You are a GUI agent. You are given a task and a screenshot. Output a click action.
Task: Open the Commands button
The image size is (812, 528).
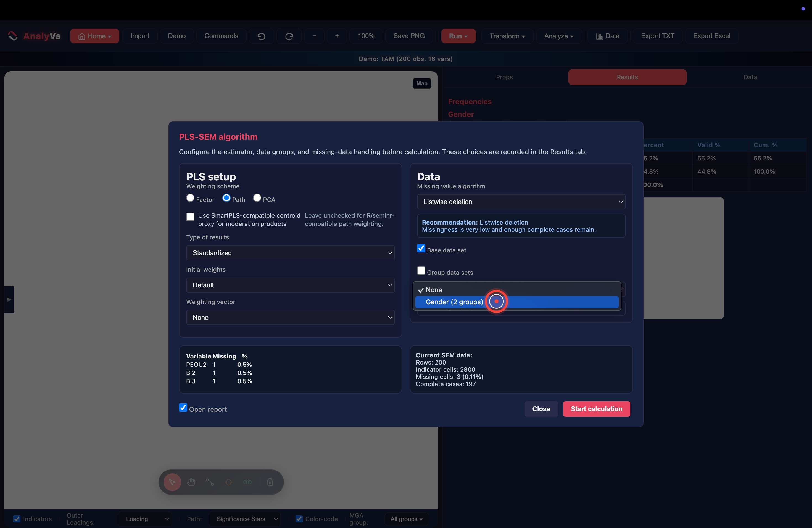point(221,36)
